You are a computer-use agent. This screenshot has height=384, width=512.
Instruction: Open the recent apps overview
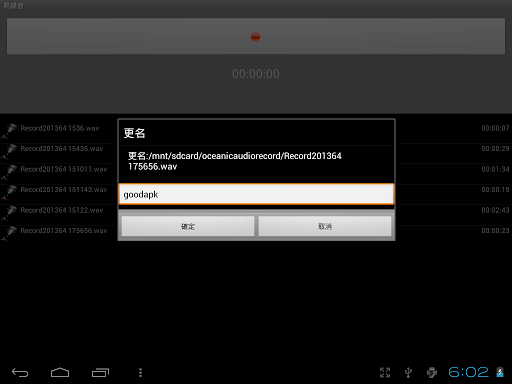click(x=100, y=372)
